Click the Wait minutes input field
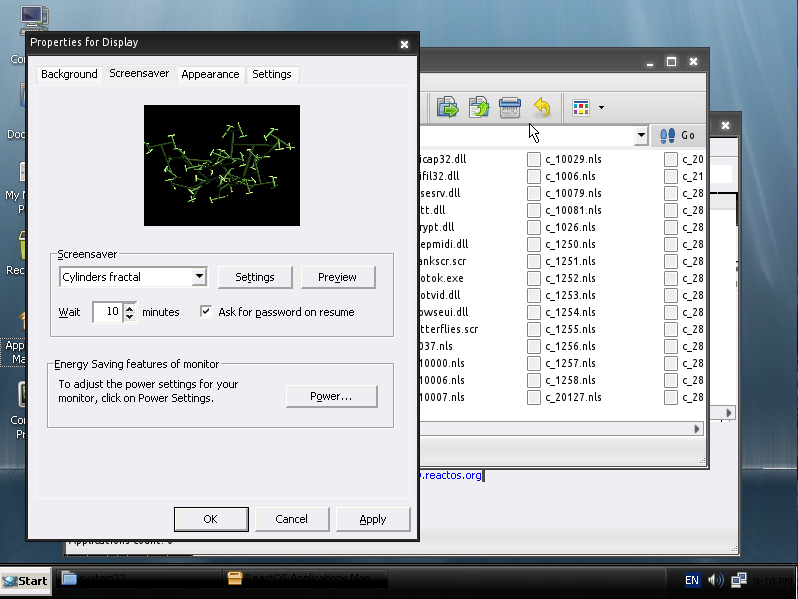This screenshot has height=599, width=798. 107,312
